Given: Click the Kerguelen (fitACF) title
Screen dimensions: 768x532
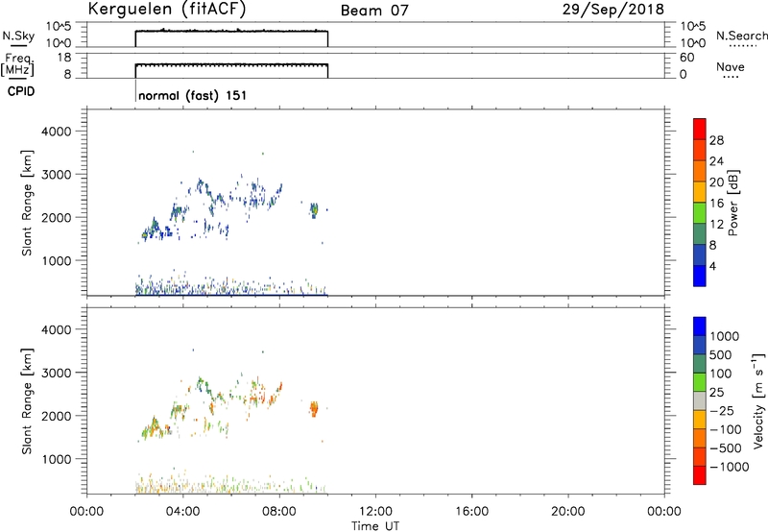Looking at the screenshot, I should (x=167, y=9).
